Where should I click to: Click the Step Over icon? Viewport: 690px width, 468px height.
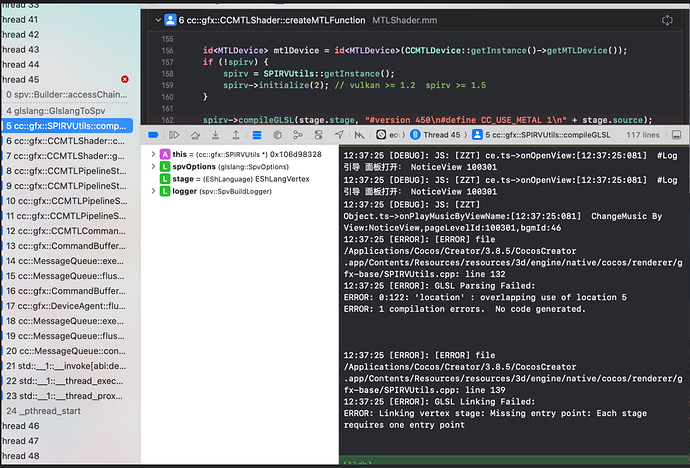coord(195,135)
